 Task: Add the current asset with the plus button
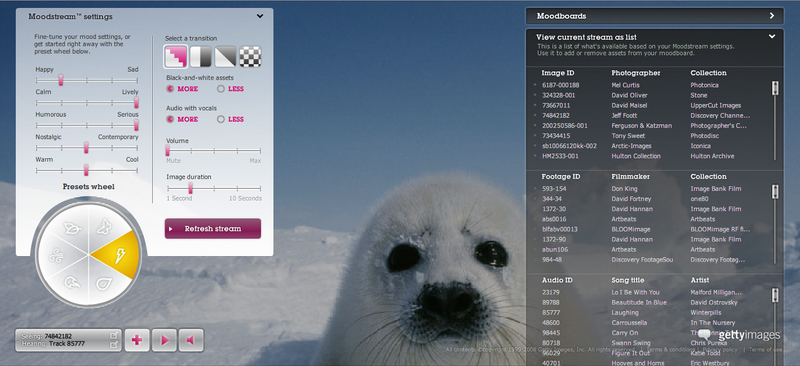tap(137, 340)
